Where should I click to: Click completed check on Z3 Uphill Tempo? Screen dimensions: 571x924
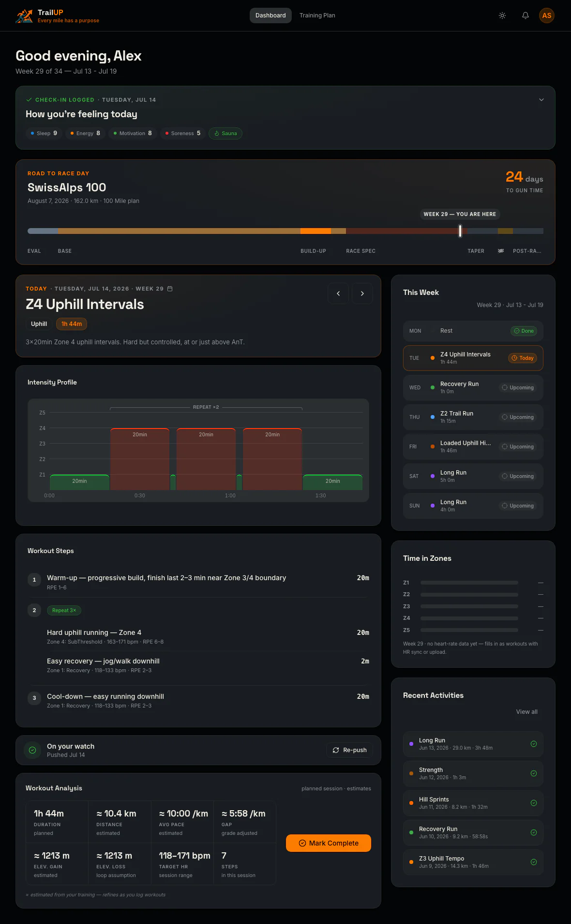[534, 862]
